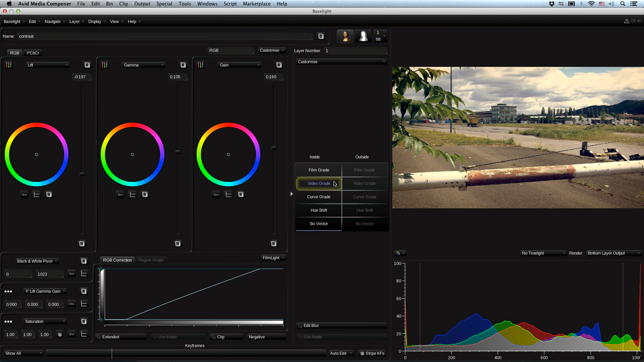
Task: Select the inside Curve Grade button
Action: [x=318, y=197]
